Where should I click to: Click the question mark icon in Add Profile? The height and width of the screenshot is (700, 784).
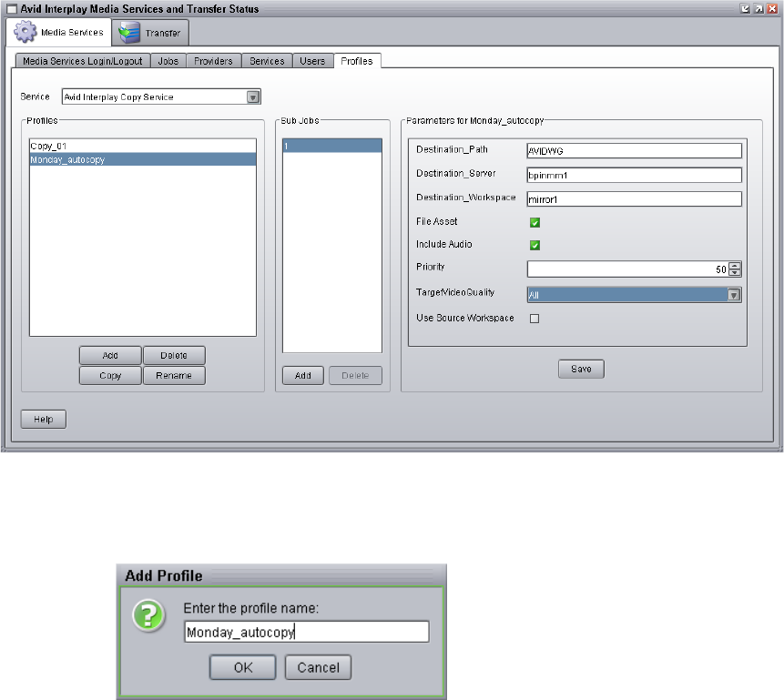pos(148,615)
